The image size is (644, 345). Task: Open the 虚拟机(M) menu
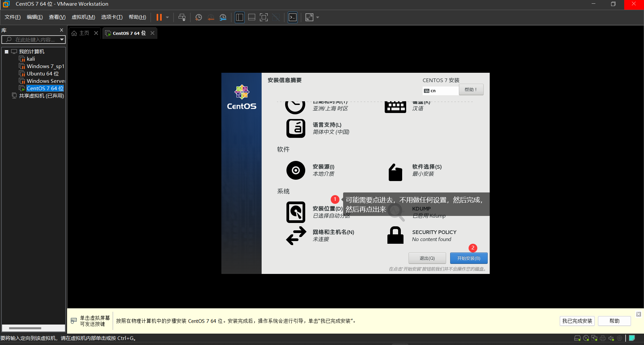pos(84,17)
